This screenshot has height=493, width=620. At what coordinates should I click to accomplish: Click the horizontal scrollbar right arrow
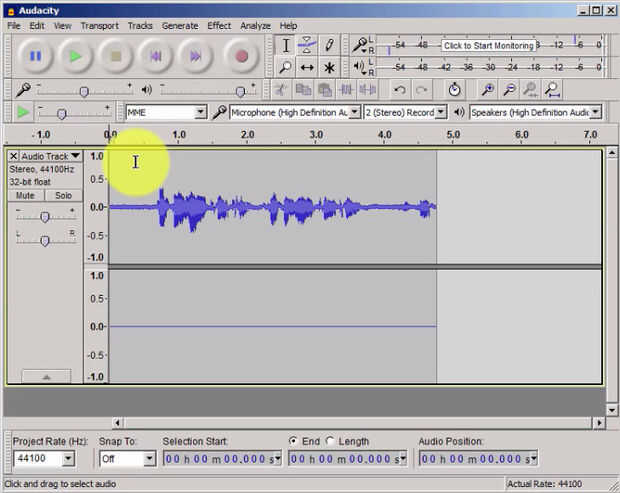coord(599,423)
